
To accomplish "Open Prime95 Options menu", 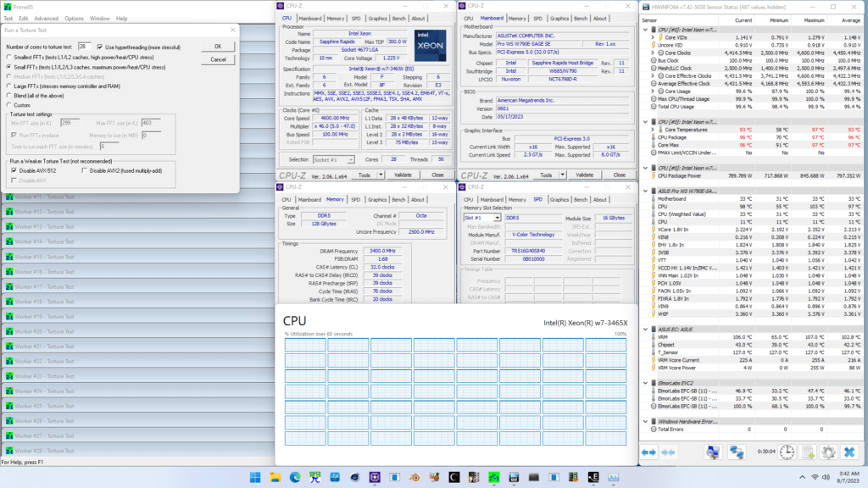I will [74, 19].
